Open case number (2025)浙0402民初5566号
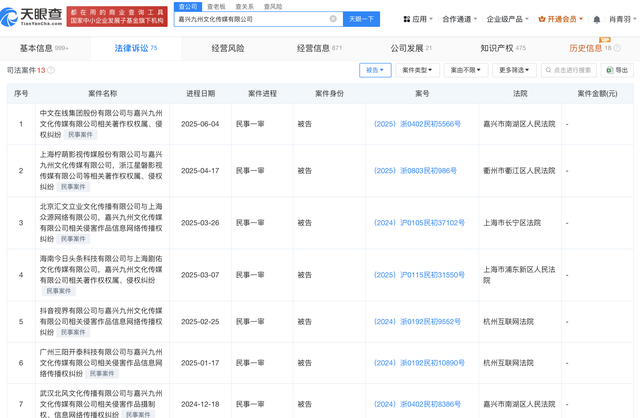This screenshot has height=418, width=640. (417, 124)
